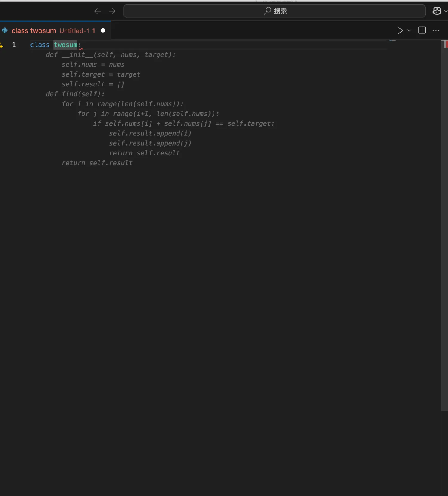Close tab via the unsaved dot indicator
This screenshot has width=448, height=496.
(x=103, y=30)
